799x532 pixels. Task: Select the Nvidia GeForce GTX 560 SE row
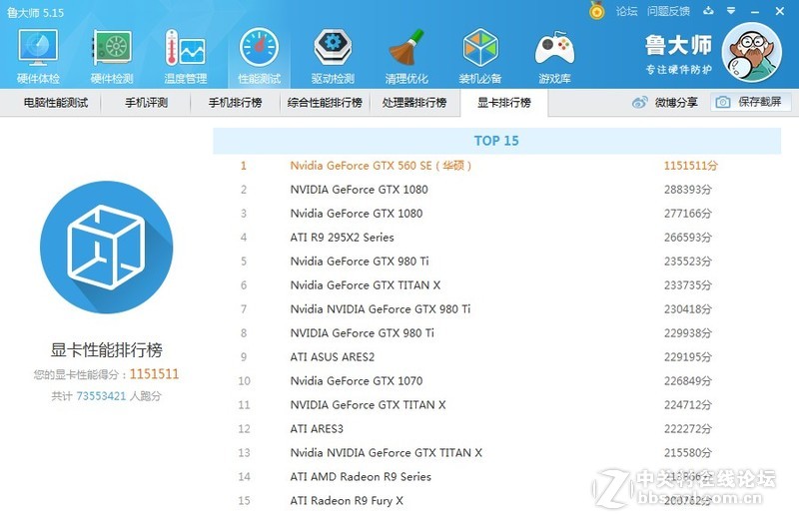point(496,166)
